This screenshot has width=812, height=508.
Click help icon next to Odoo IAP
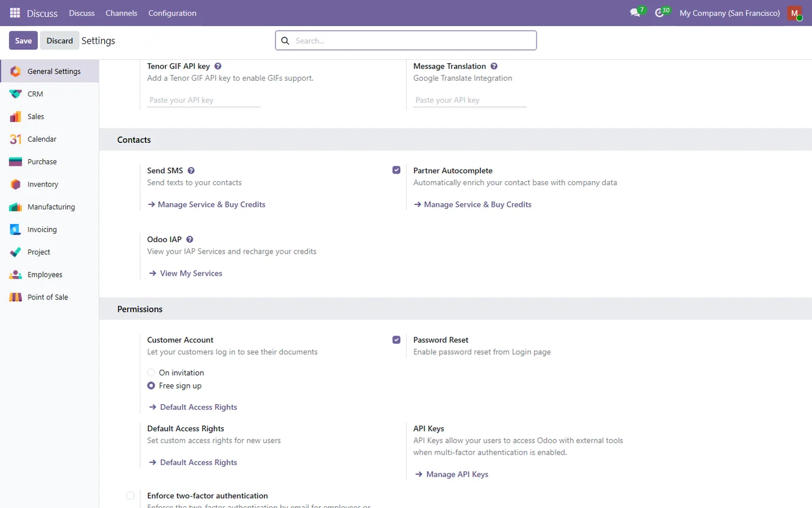pyautogui.click(x=190, y=239)
